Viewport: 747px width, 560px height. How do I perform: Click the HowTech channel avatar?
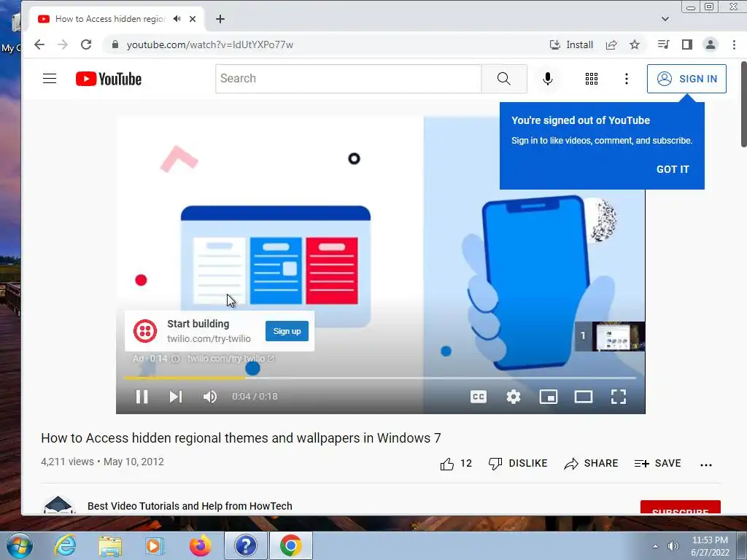coord(58,505)
